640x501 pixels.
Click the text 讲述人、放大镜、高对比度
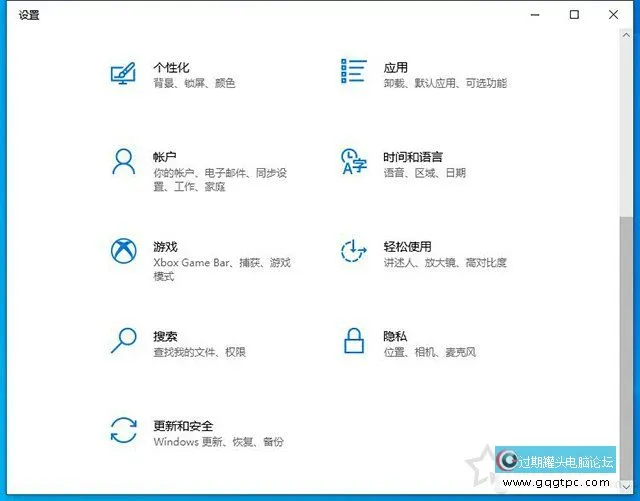[x=445, y=263]
